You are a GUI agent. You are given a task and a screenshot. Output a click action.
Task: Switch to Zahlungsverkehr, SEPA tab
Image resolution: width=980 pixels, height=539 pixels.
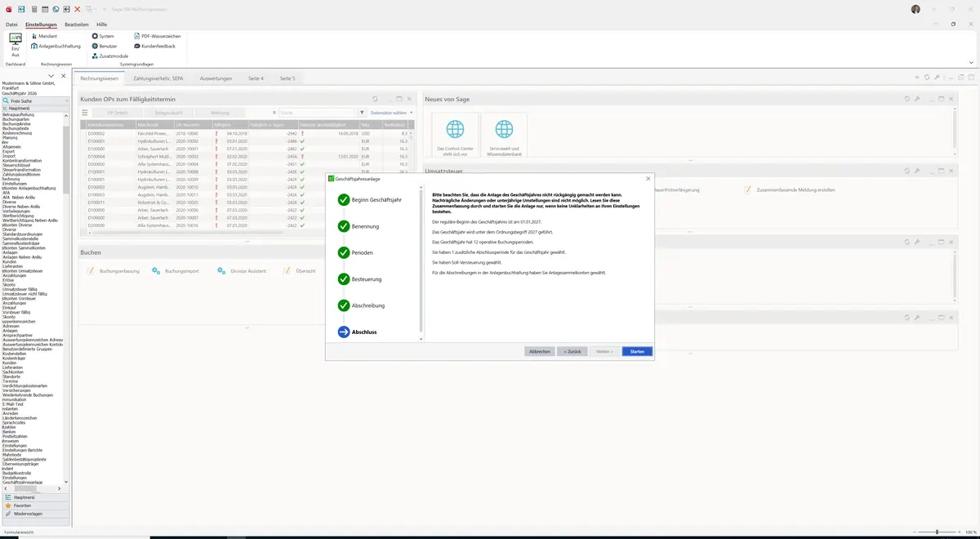coord(158,78)
